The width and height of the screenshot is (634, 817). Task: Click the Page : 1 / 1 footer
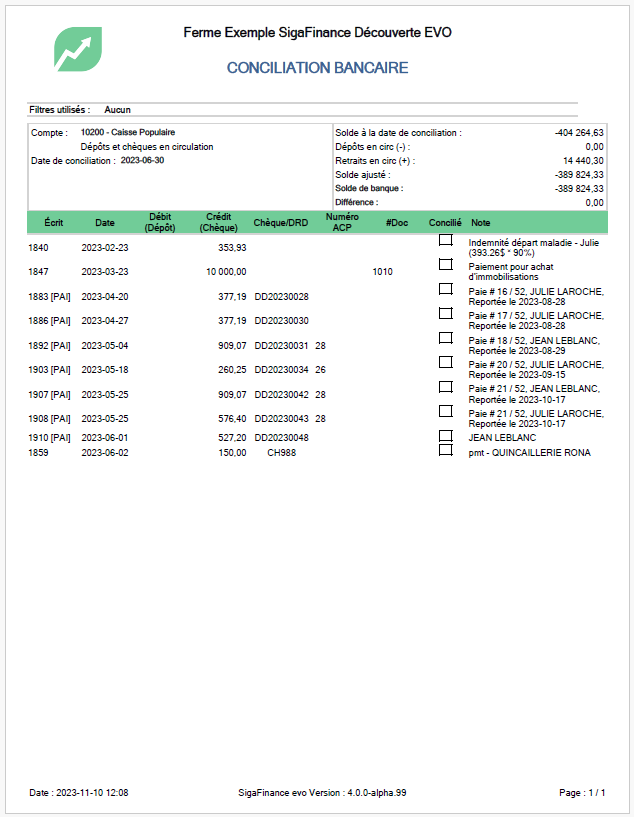pos(582,793)
